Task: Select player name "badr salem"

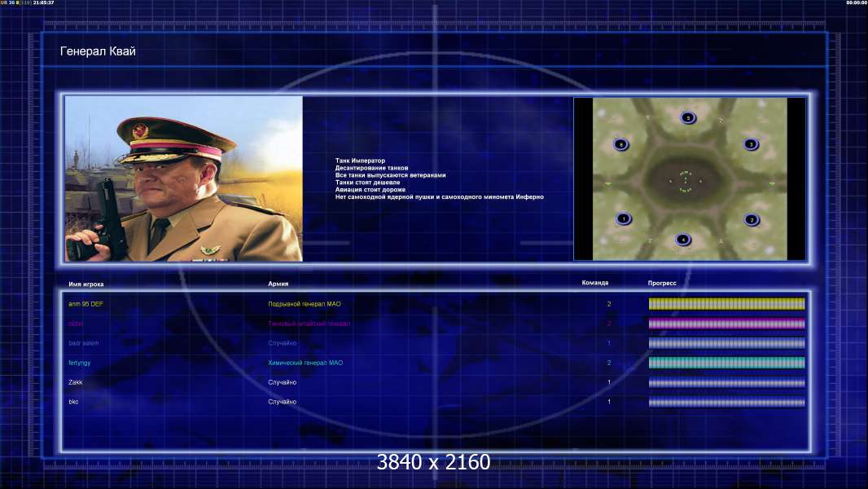Action: coord(84,343)
